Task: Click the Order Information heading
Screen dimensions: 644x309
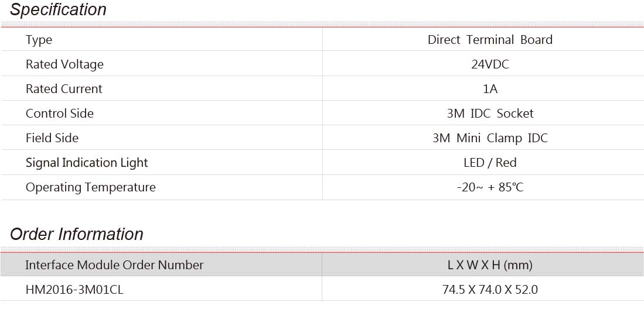Action: 76,234
